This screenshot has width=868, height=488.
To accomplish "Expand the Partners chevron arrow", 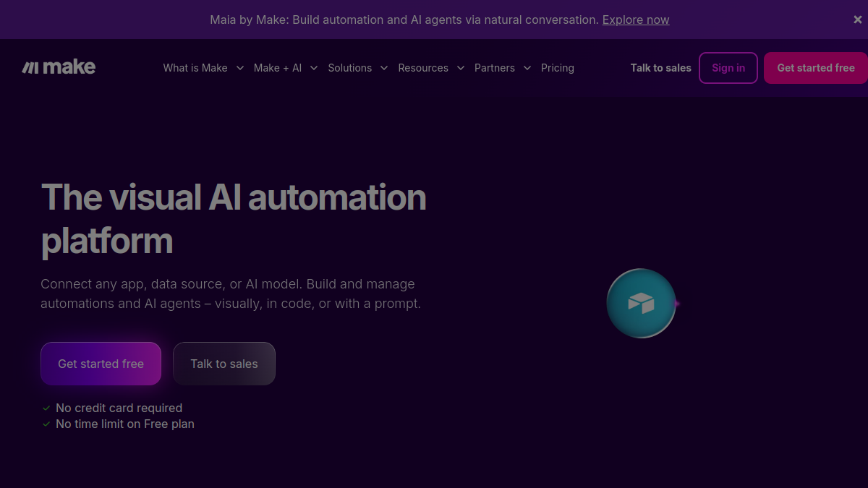I will (x=527, y=68).
